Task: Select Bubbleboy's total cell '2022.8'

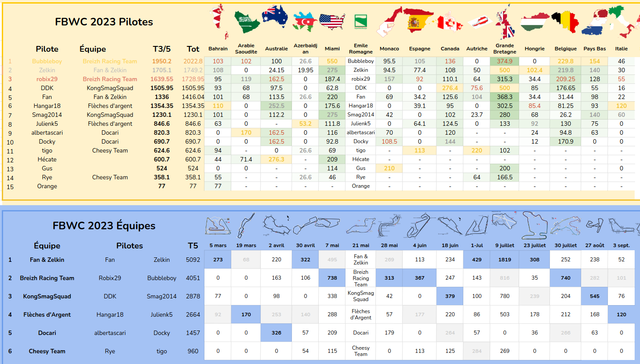Action: [x=193, y=61]
